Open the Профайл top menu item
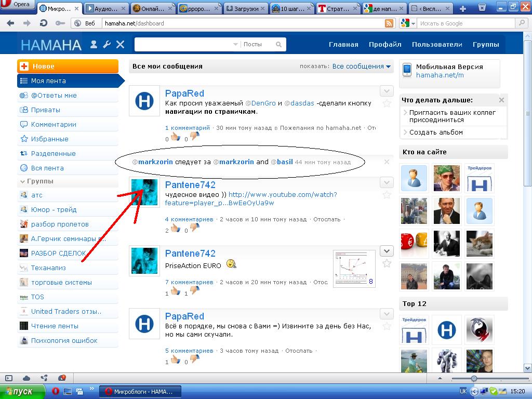The image size is (532, 399). click(385, 45)
